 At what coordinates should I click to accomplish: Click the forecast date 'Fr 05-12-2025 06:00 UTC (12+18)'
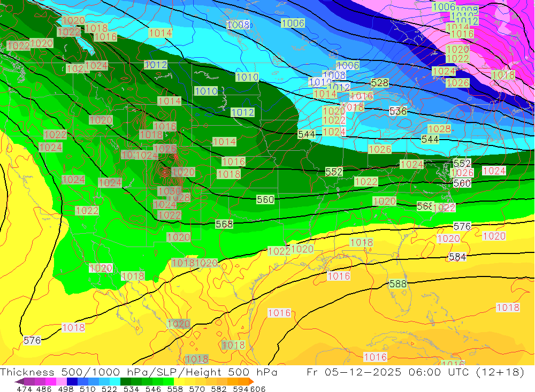[416, 372]
